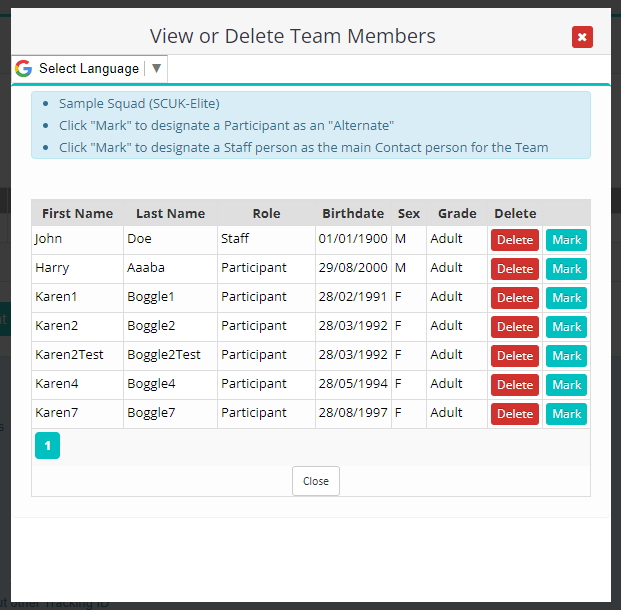
Task: Delete Karen2 Boggle2 participant row
Action: pyautogui.click(x=514, y=327)
